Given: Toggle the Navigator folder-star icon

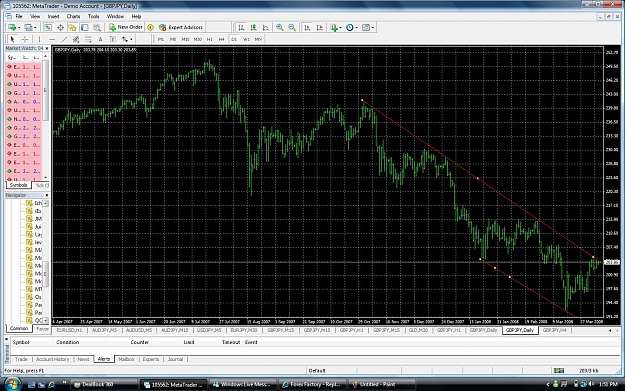Looking at the screenshot, I should [72, 28].
